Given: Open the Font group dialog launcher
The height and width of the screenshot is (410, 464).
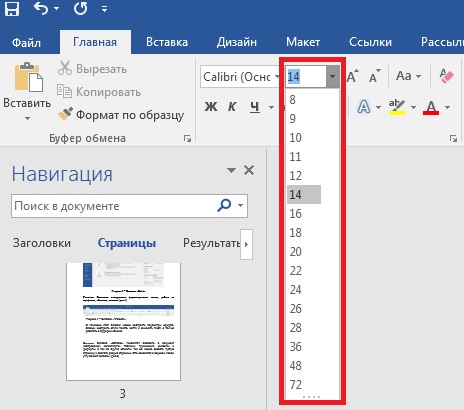Looking at the screenshot, I should coord(453,138).
